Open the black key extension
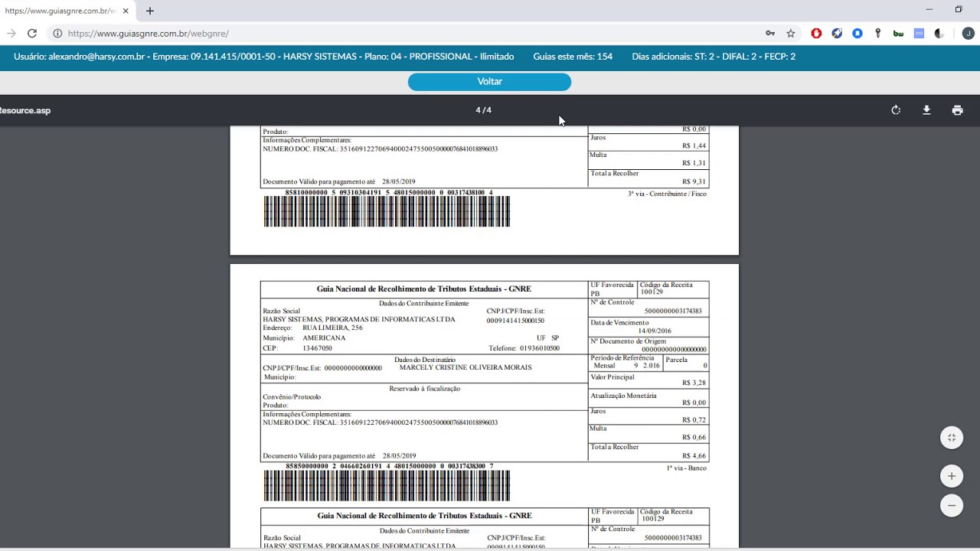980x551 pixels. [878, 33]
